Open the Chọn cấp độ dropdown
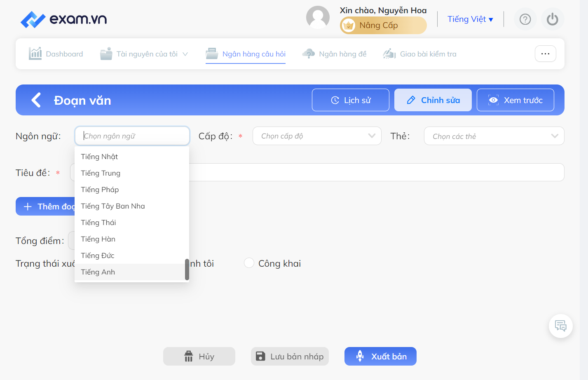This screenshot has height=380, width=588. 317,136
